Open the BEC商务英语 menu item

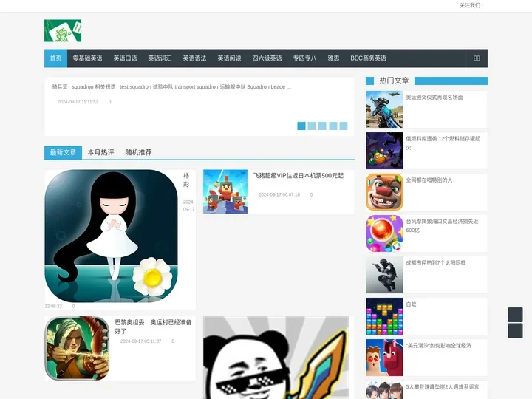pyautogui.click(x=369, y=58)
